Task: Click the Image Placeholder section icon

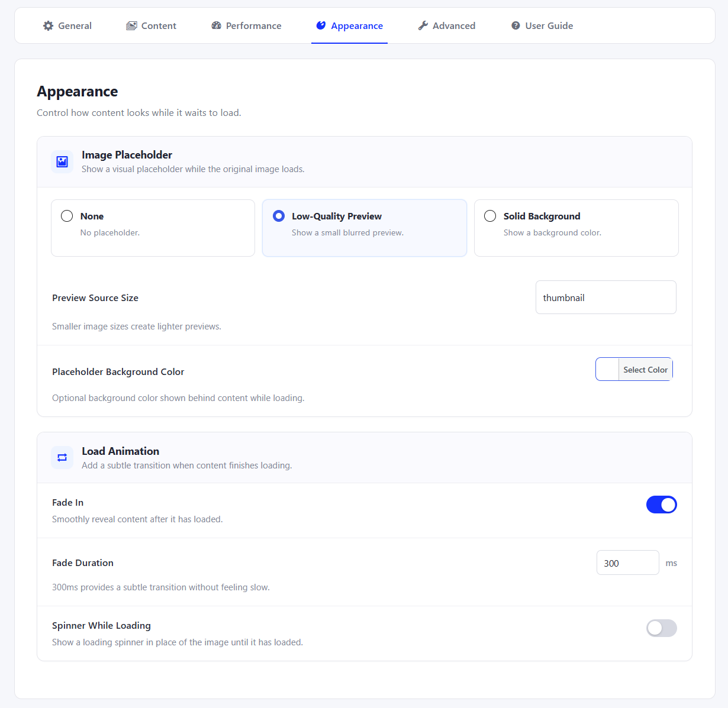Action: [62, 161]
